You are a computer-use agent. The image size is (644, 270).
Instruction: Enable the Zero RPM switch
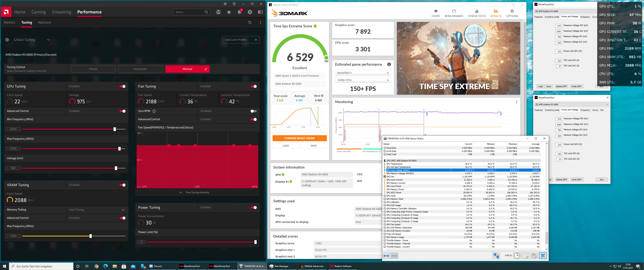point(253,111)
